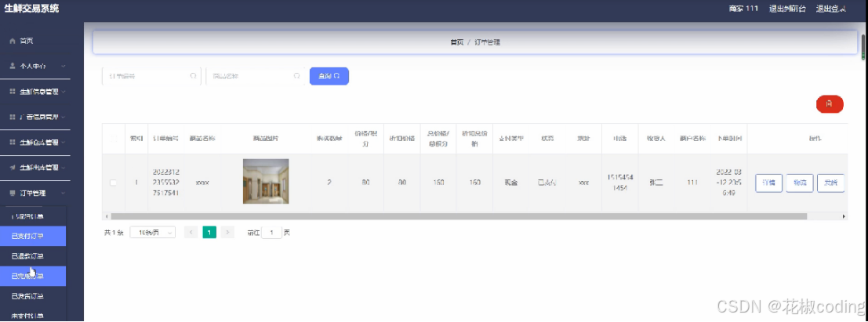Click the 张二 recipient cell
The width and height of the screenshot is (868, 322).
tap(656, 183)
